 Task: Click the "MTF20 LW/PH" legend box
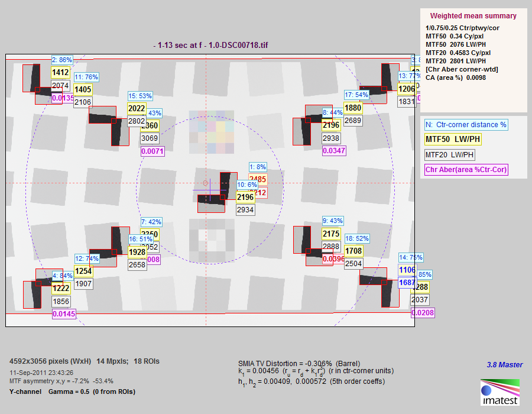(x=449, y=155)
